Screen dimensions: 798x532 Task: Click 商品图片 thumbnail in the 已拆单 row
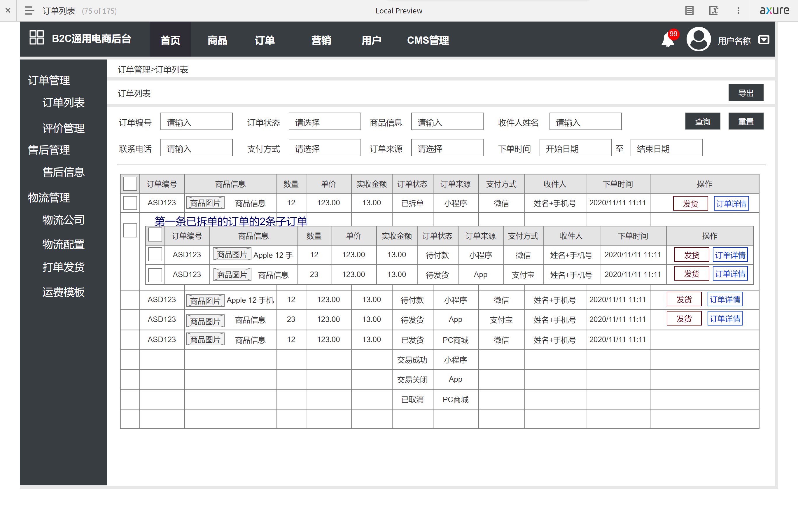205,203
